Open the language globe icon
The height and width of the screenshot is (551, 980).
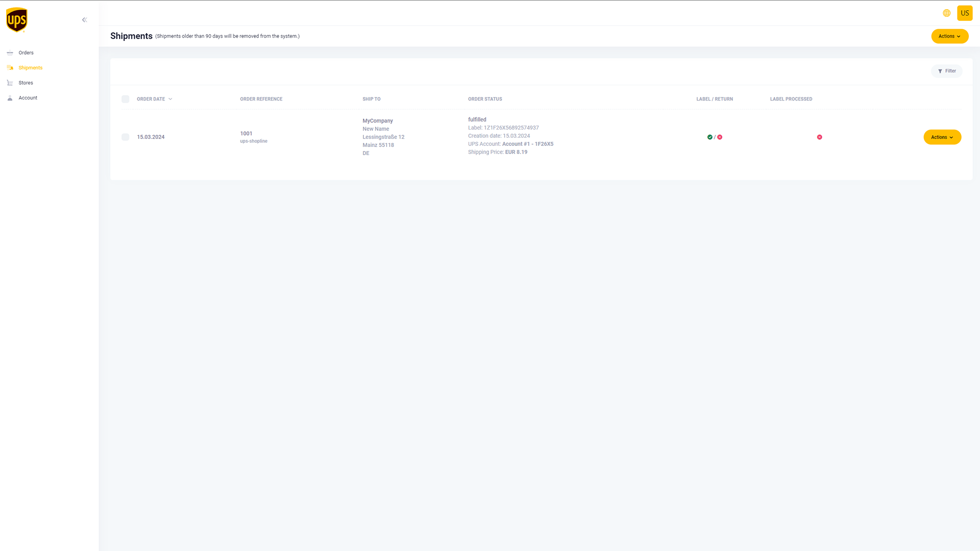[x=946, y=13]
